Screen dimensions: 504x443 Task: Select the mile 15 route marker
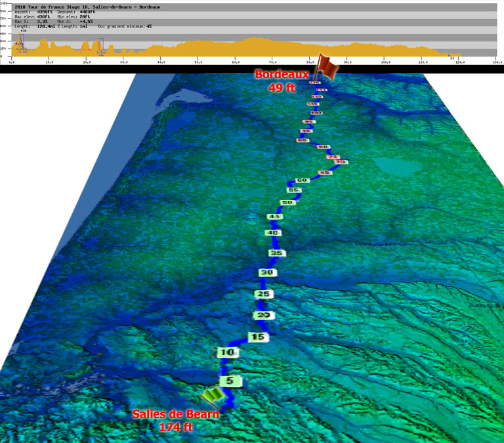(258, 337)
